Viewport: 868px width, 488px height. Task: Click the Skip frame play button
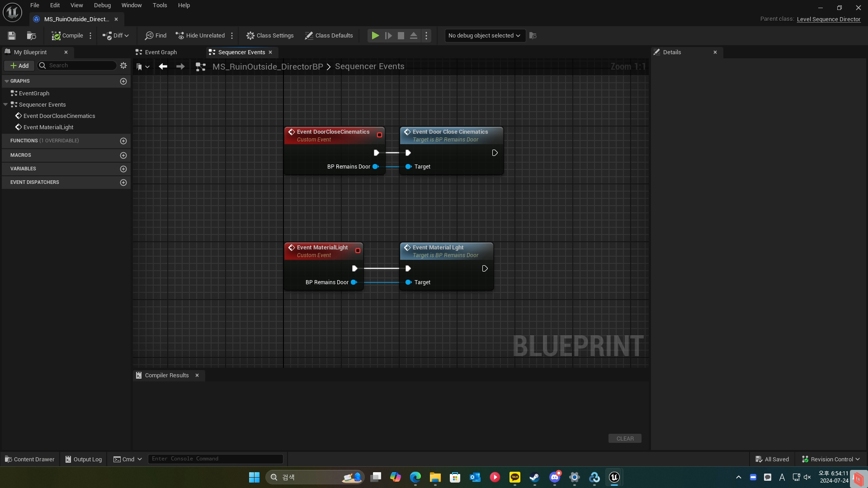point(388,36)
